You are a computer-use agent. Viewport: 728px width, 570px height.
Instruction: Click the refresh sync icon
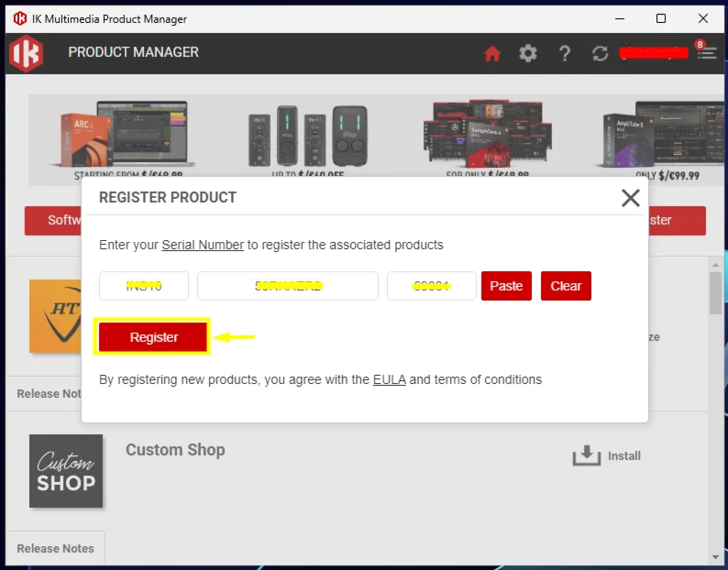coord(601,53)
